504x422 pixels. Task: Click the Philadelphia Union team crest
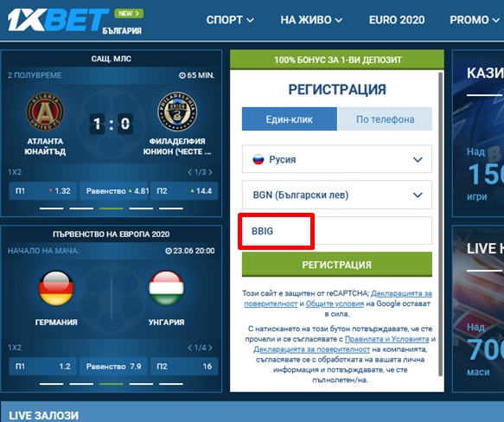point(177,112)
